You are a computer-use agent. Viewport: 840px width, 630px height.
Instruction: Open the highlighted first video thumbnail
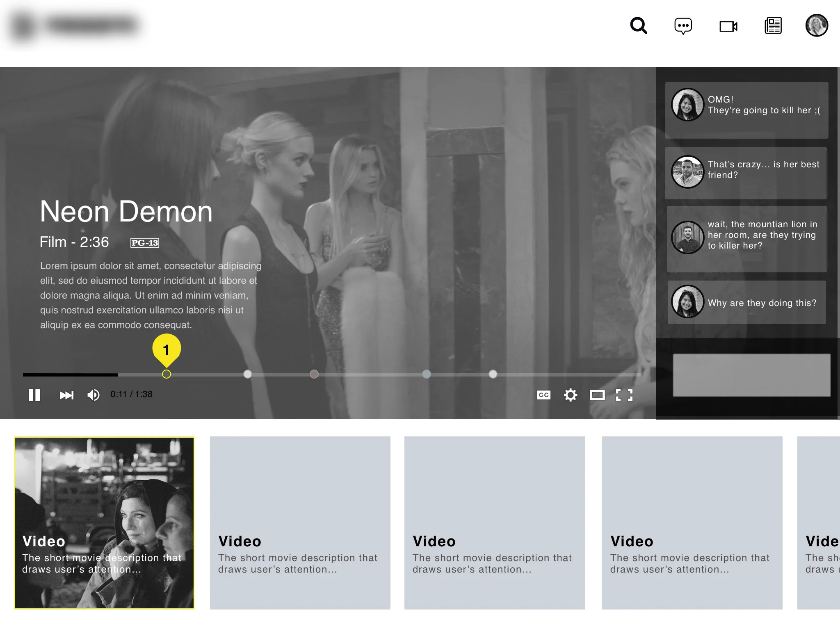click(104, 523)
